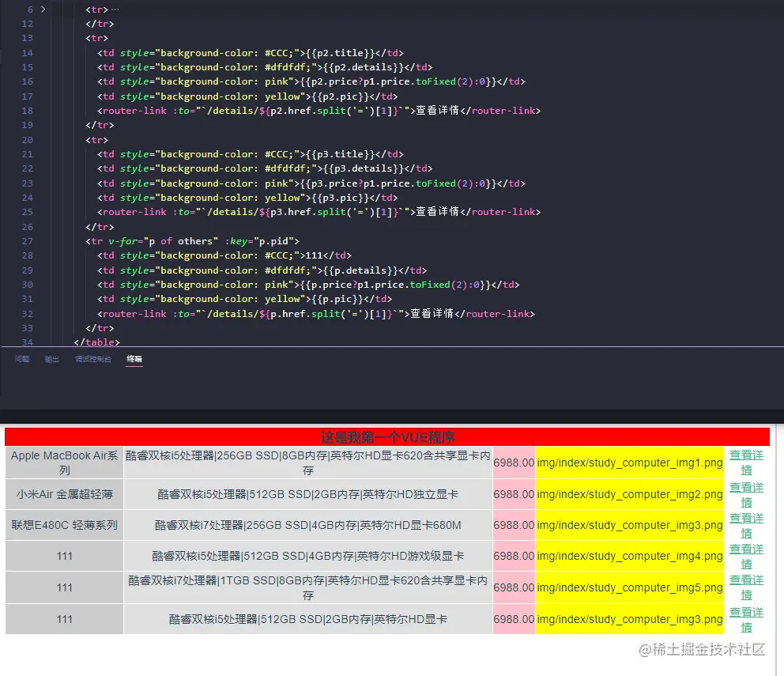Click the p2.href router-link code on line 18
The image size is (784, 676).
coord(319,111)
